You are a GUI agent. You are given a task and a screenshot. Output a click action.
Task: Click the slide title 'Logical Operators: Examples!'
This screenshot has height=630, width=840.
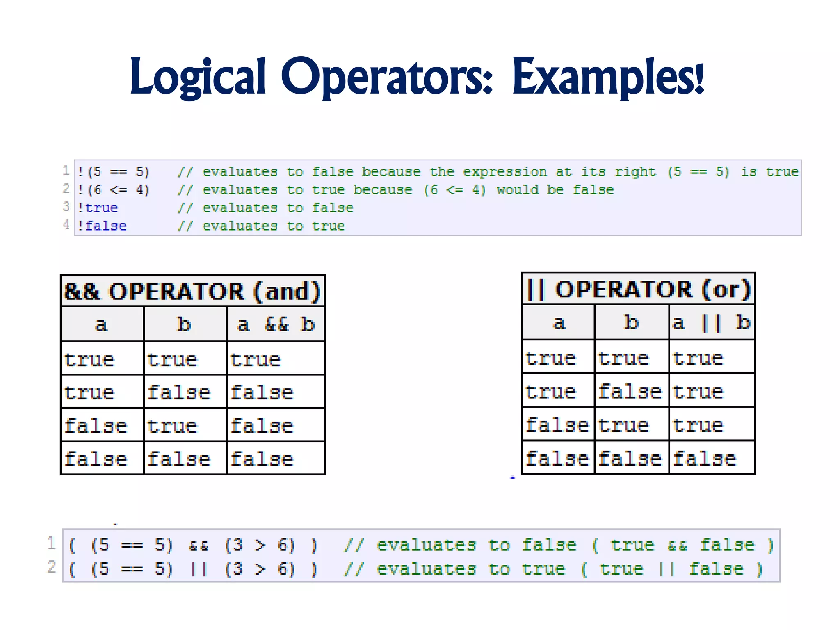point(417,77)
